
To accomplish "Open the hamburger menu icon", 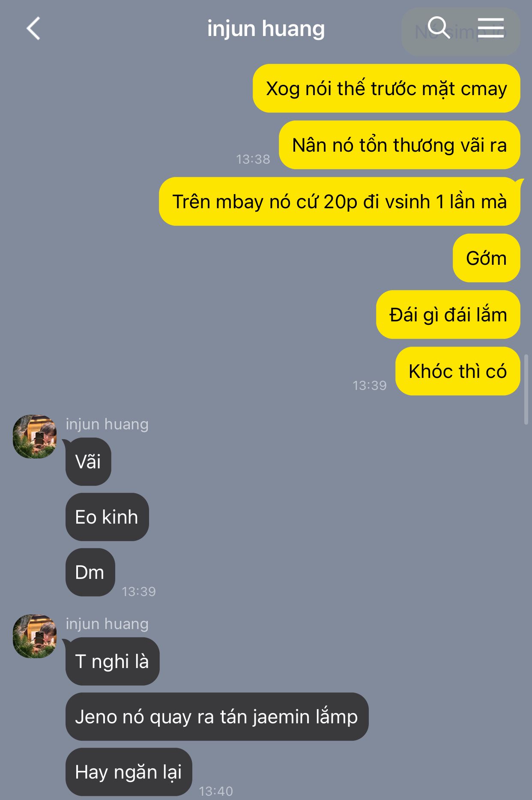I will tap(491, 28).
